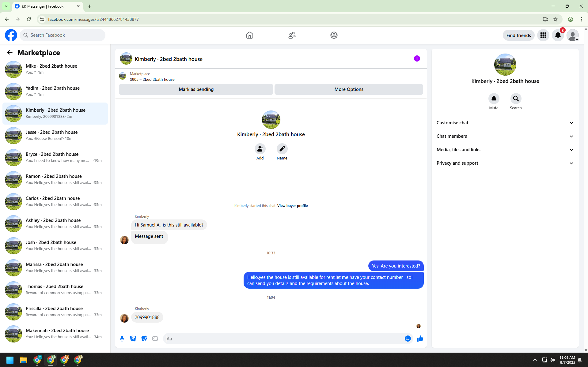Viewport: 588px width, 367px height.
Task: Open Thomas's 2bed 2bath house chat
Action: (55, 290)
